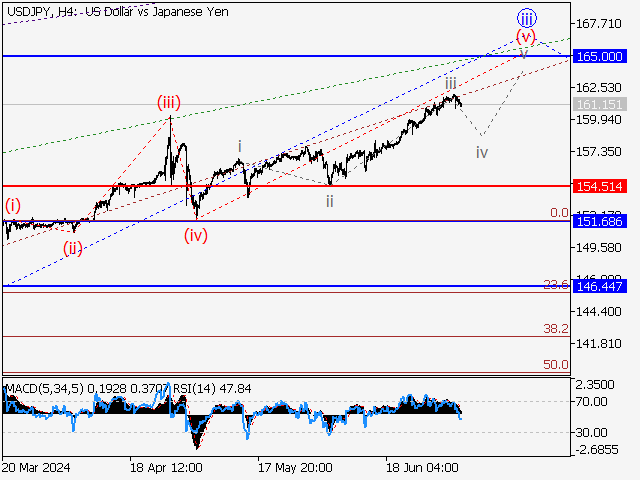The image size is (640, 480).
Task: Click the 157.350 price axis value
Action: pos(598,151)
